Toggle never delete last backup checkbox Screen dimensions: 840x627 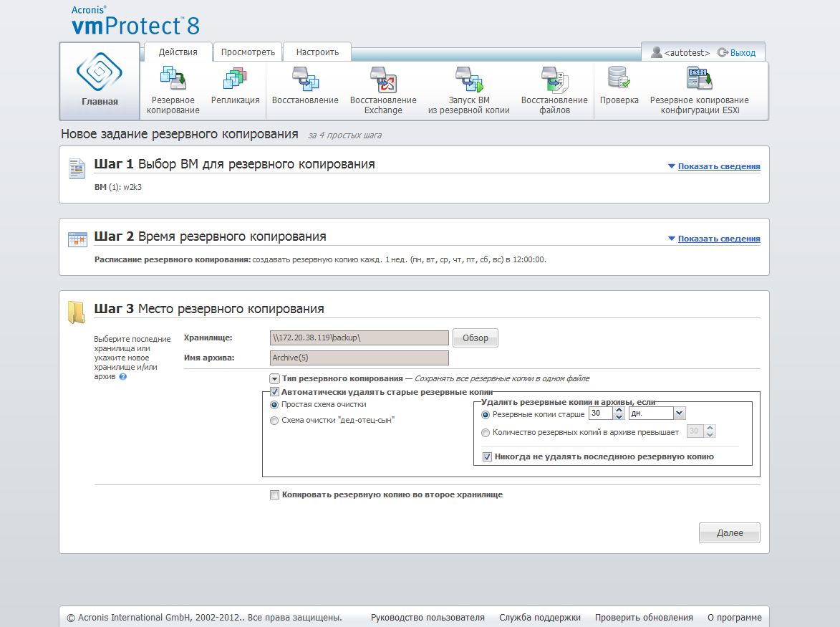point(487,456)
